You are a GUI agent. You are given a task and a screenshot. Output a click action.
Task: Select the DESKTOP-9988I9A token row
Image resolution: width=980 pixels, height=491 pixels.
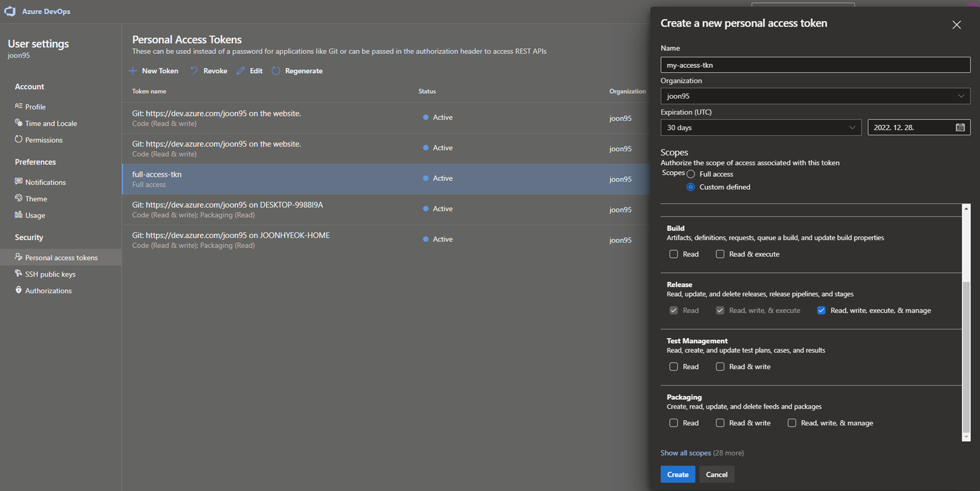[x=386, y=209]
